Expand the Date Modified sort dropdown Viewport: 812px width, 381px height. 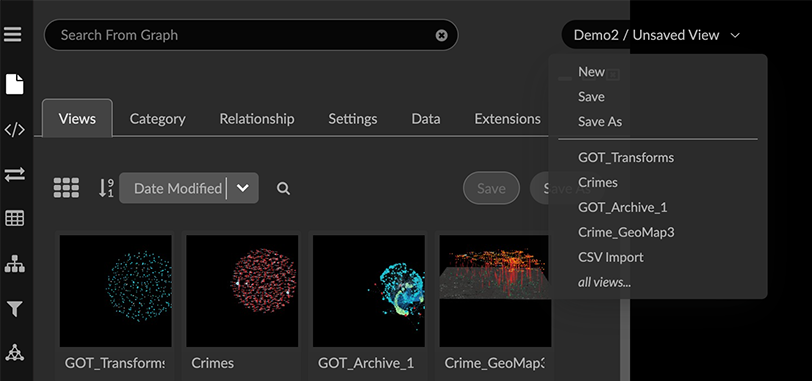click(242, 188)
